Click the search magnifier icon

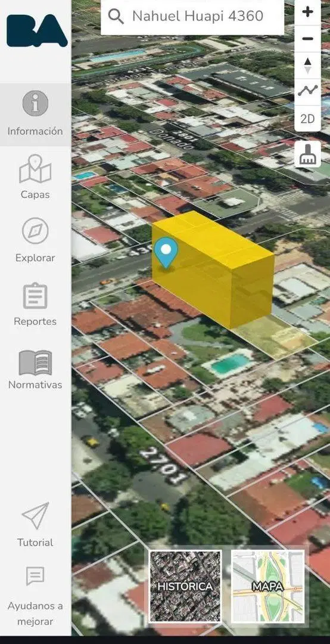[116, 17]
